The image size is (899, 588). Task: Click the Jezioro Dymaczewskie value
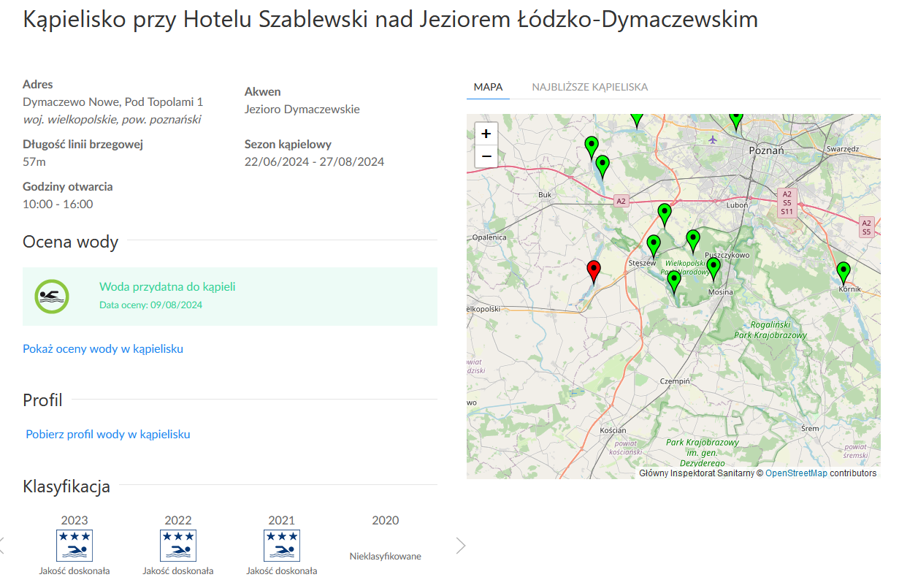pyautogui.click(x=302, y=109)
